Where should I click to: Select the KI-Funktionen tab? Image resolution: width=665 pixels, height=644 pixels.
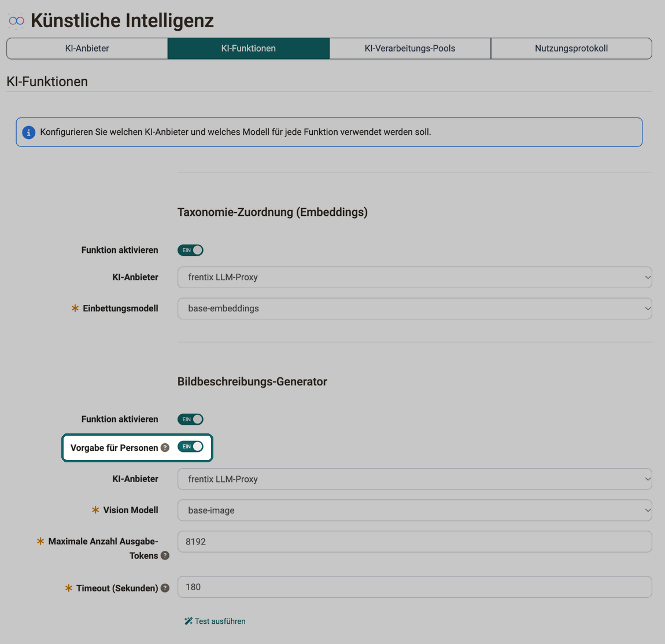tap(249, 49)
